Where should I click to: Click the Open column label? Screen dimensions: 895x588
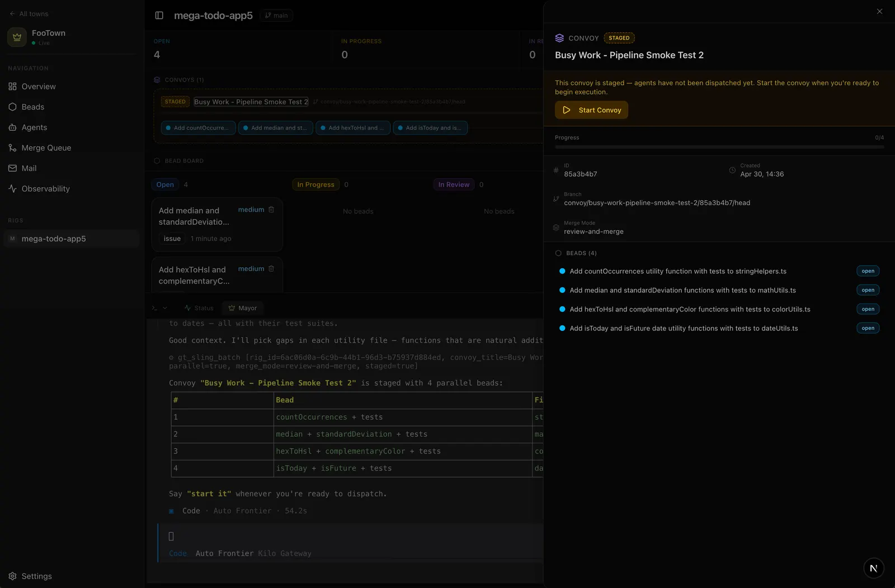click(165, 184)
